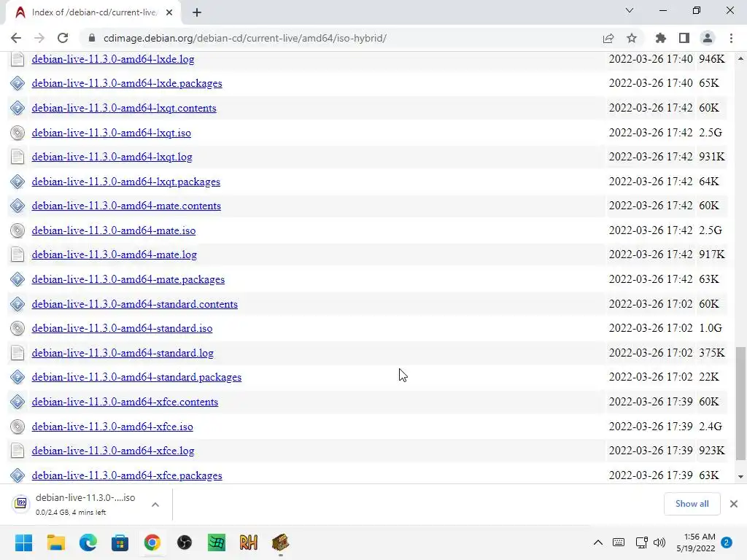Close the downloads bar
The height and width of the screenshot is (560, 747).
coord(734,504)
